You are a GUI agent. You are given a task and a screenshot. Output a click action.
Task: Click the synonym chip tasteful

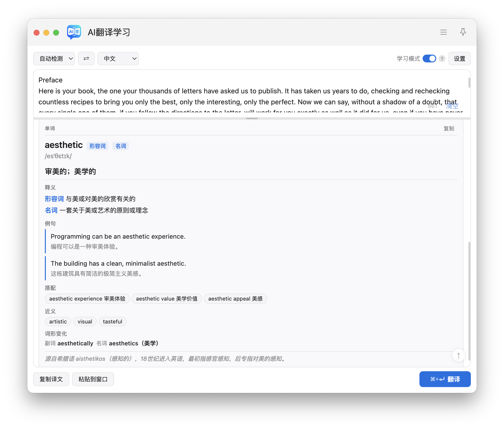(113, 322)
